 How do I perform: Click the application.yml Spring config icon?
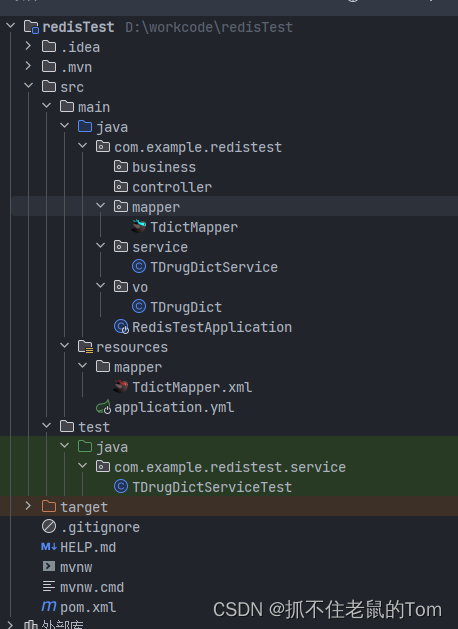coord(103,407)
